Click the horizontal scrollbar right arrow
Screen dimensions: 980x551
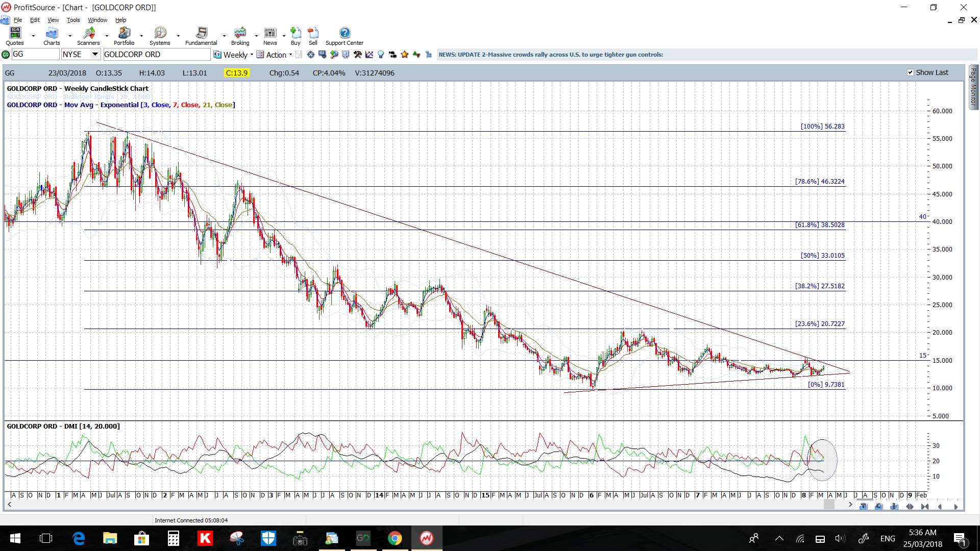(850, 505)
